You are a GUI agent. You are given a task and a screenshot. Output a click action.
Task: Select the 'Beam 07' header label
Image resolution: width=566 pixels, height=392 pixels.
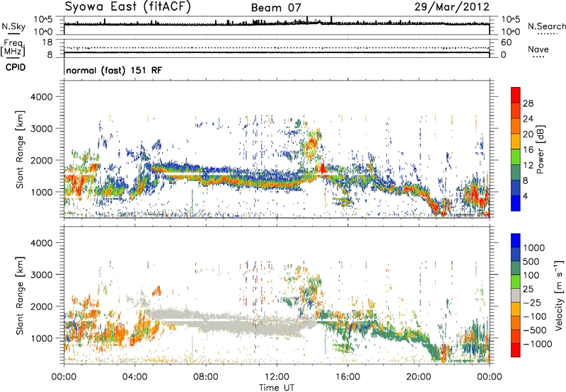tap(276, 8)
